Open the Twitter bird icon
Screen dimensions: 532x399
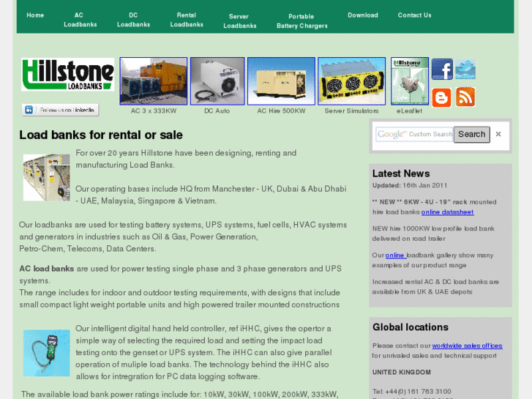[x=465, y=70]
